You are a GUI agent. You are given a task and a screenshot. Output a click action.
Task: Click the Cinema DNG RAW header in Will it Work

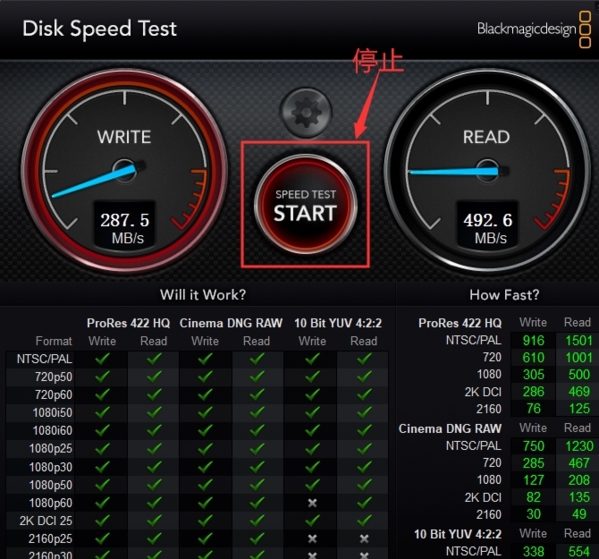231,323
